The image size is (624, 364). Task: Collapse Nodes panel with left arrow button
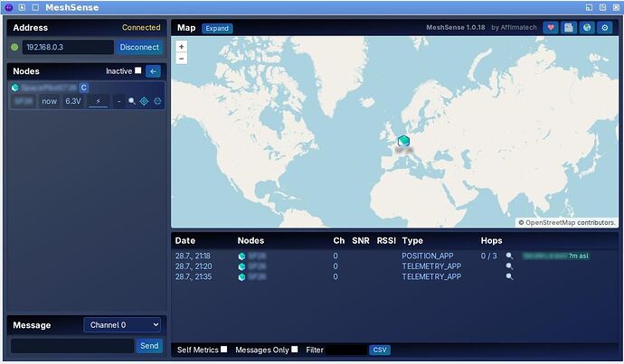153,71
